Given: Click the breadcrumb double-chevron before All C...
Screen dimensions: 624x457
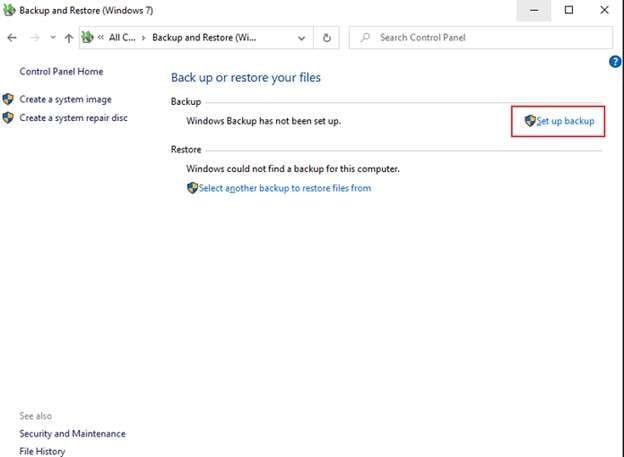Looking at the screenshot, I should [101, 37].
